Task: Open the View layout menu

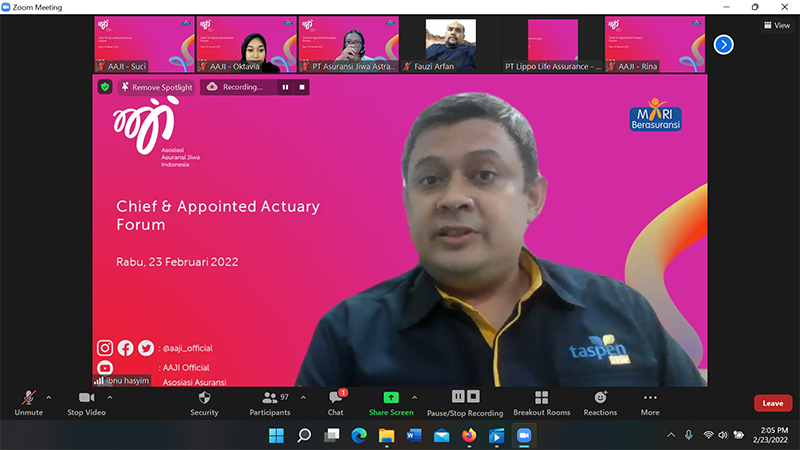Action: point(777,25)
